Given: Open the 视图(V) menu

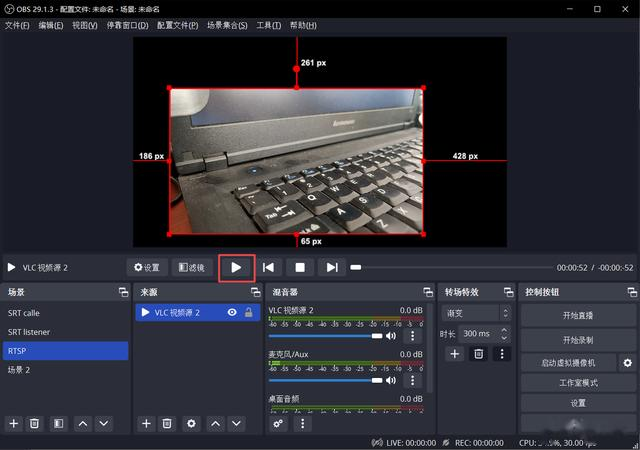Looking at the screenshot, I should [85, 25].
